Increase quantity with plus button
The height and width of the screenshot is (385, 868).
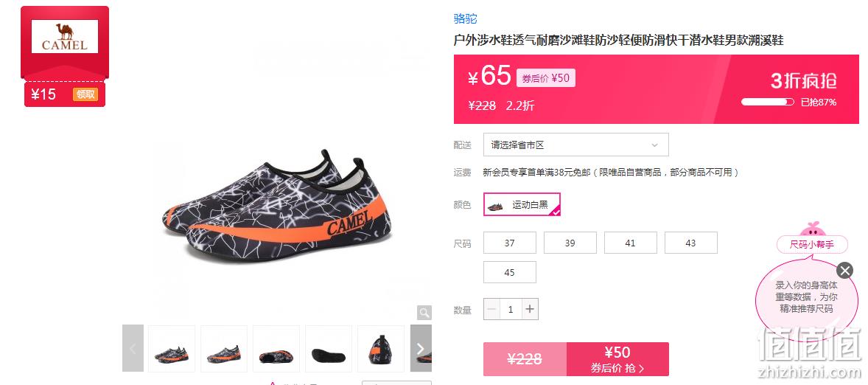[x=530, y=309]
